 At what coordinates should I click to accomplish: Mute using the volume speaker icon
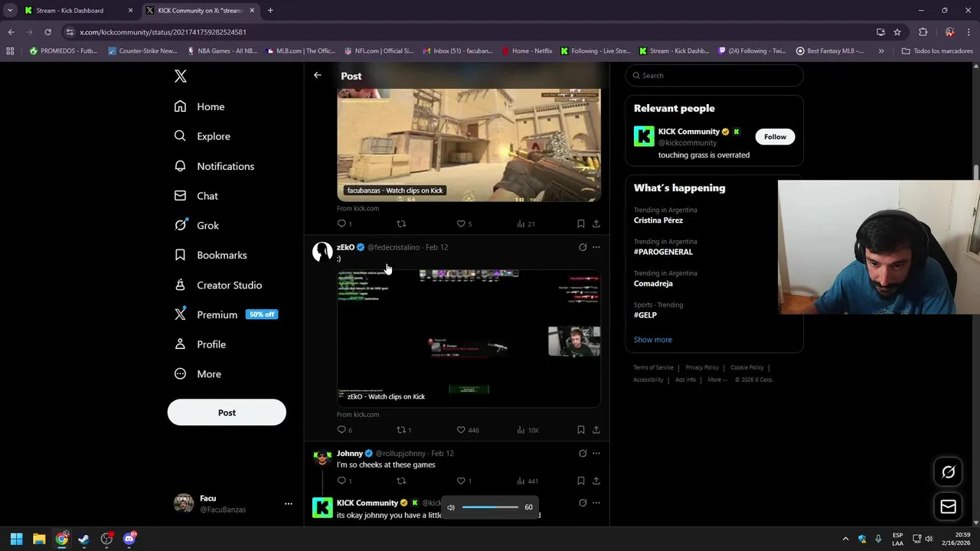coord(451,507)
